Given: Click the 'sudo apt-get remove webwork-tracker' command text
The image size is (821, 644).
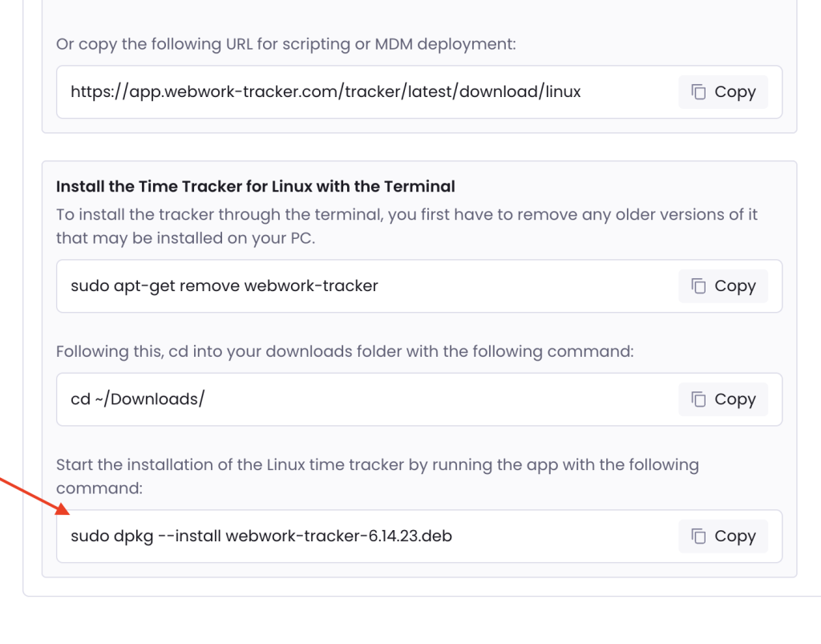Looking at the screenshot, I should tap(224, 286).
